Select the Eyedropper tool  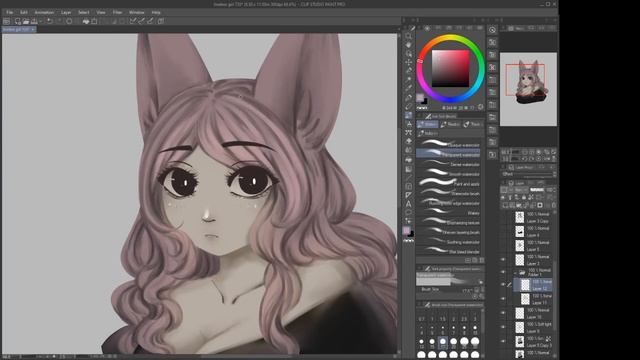409,89
